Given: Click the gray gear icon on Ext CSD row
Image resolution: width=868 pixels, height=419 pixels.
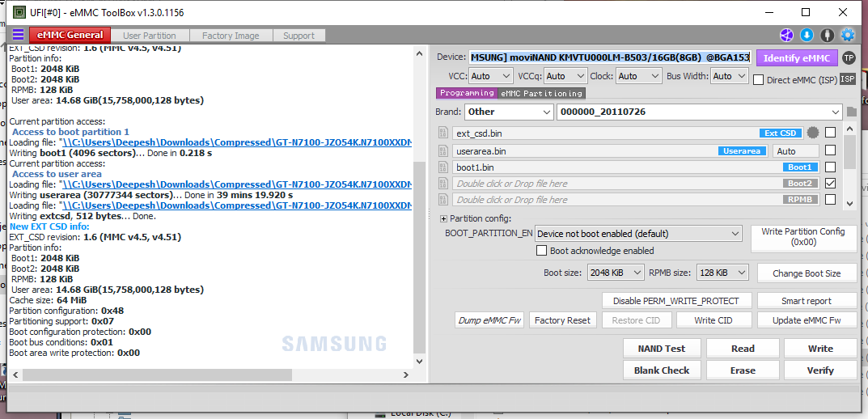Looking at the screenshot, I should pyautogui.click(x=813, y=133).
